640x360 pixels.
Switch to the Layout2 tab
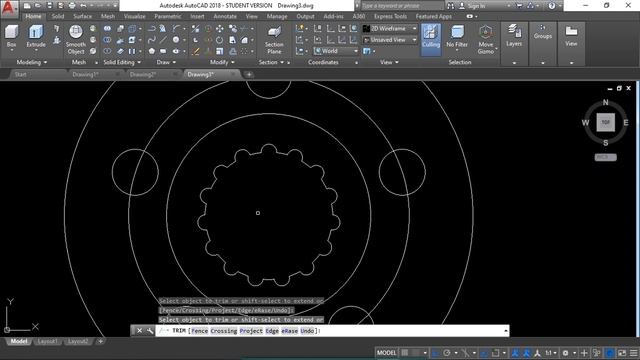pyautogui.click(x=78, y=341)
